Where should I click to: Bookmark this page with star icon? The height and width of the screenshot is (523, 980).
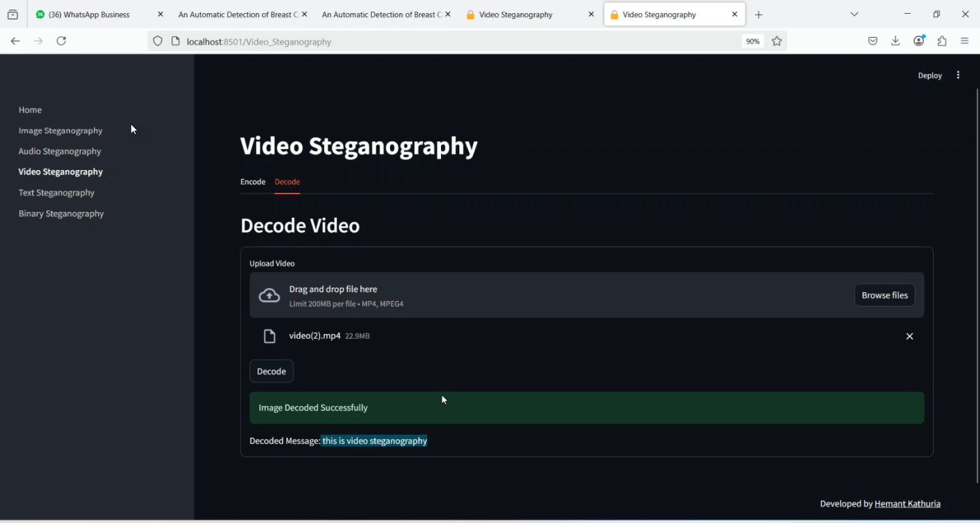[x=777, y=41]
